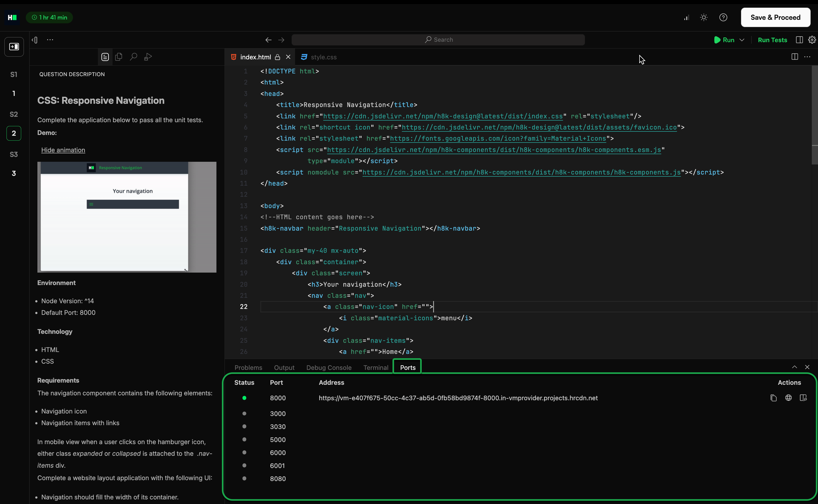Click the editor vertical scrollbar thumb
The image size is (818, 504).
pyautogui.click(x=814, y=115)
